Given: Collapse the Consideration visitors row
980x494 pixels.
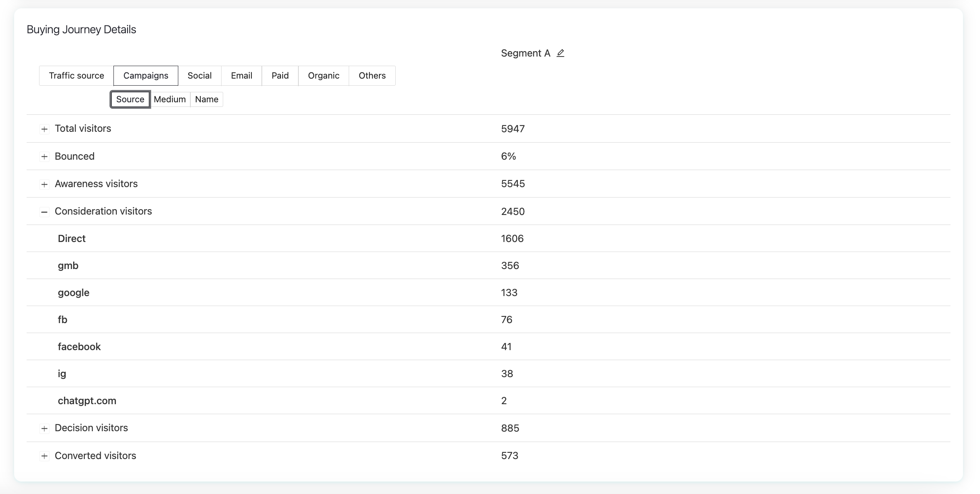Looking at the screenshot, I should pyautogui.click(x=44, y=212).
